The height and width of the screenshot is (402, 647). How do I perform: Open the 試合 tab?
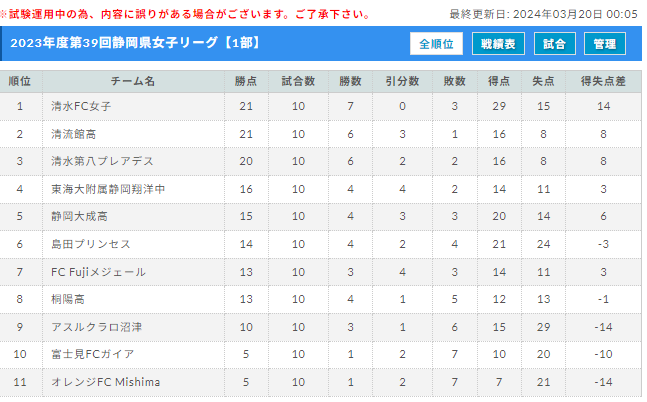click(554, 44)
